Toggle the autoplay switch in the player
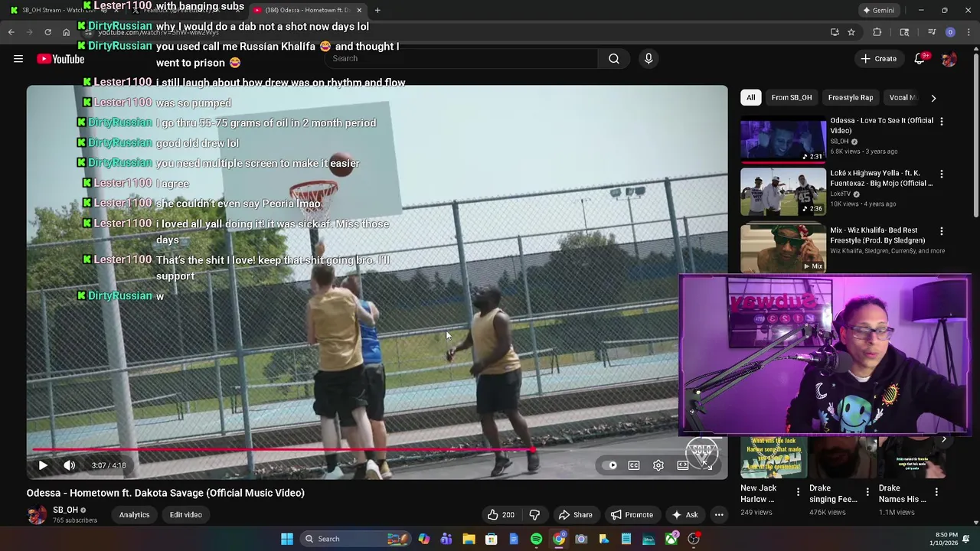This screenshot has height=551, width=980. (x=610, y=465)
